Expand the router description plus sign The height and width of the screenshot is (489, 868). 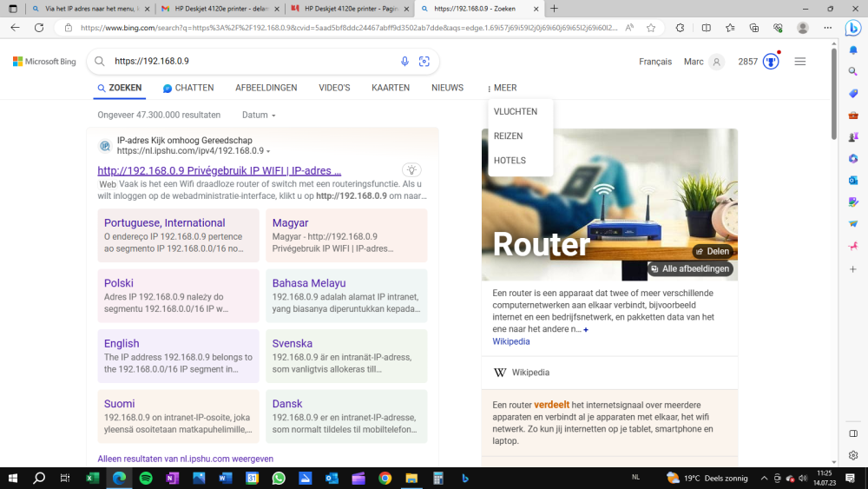click(x=586, y=329)
